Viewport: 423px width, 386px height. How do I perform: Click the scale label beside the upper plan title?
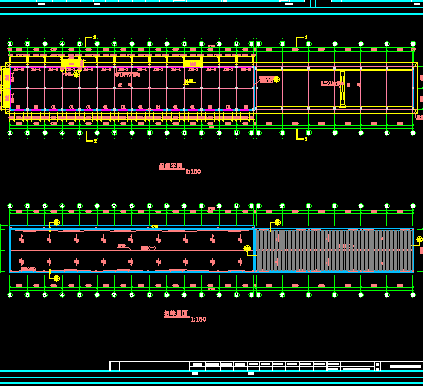193,171
